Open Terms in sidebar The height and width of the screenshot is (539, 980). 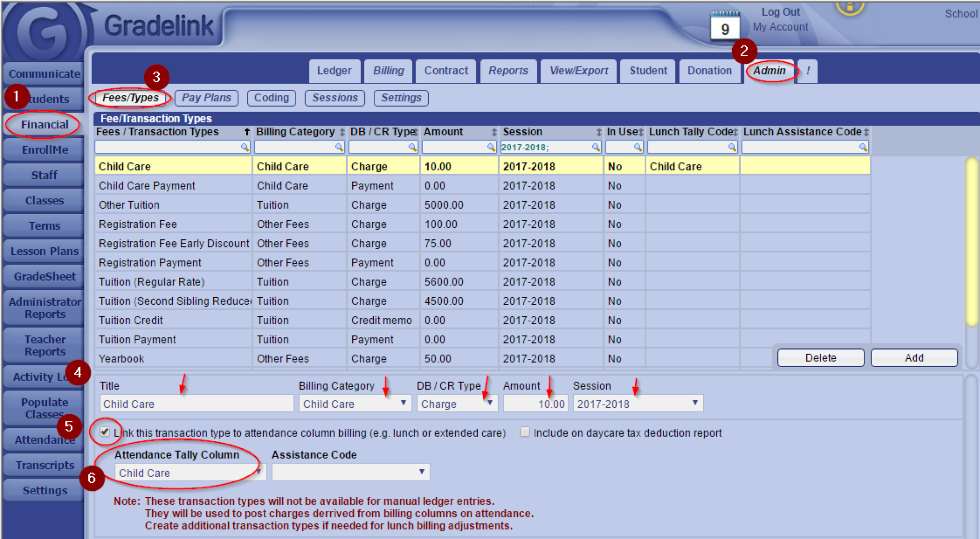coord(44,226)
